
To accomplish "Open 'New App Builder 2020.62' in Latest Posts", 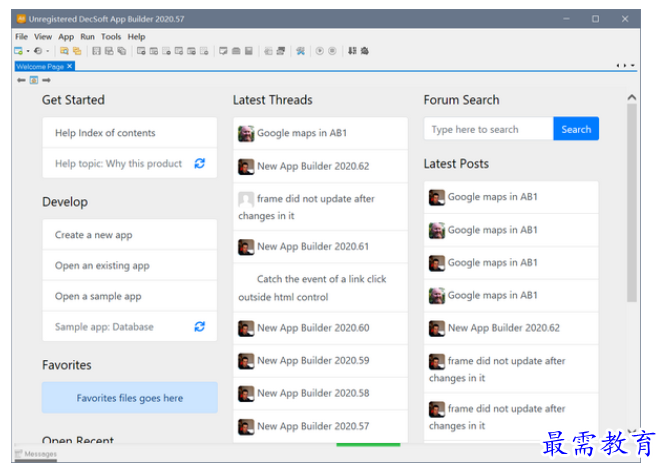I will 511,328.
